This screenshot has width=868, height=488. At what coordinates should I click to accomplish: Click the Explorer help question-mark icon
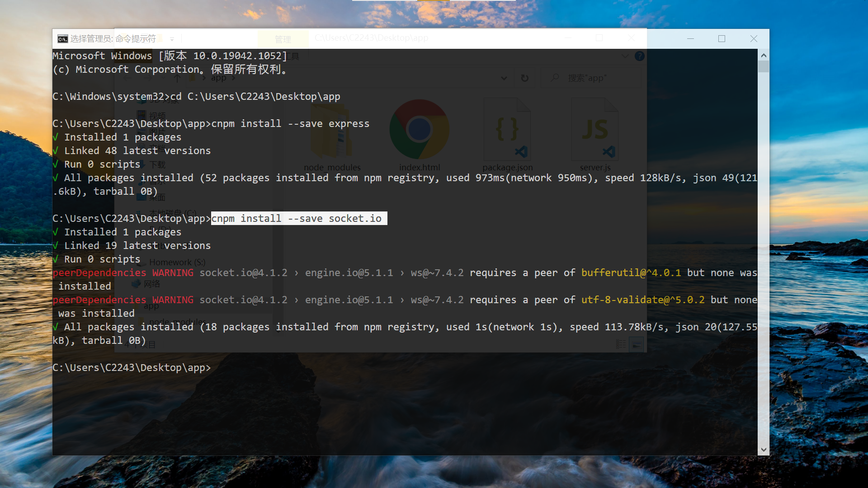639,56
